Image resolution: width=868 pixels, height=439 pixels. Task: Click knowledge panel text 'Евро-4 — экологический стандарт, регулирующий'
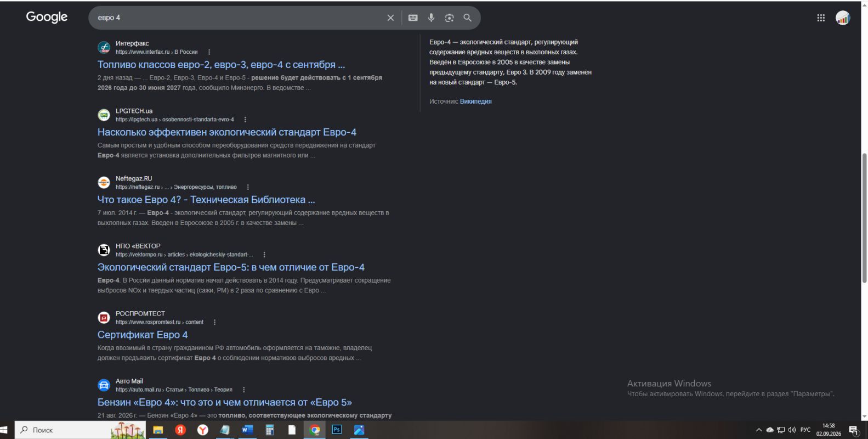point(503,42)
